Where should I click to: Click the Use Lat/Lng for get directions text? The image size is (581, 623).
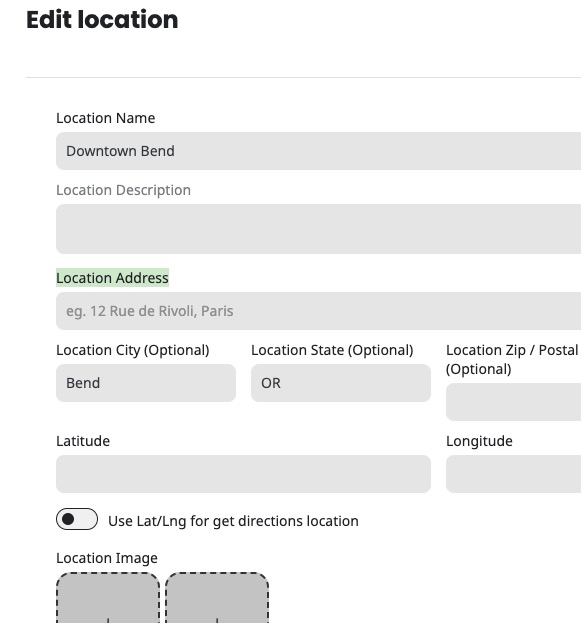(233, 521)
